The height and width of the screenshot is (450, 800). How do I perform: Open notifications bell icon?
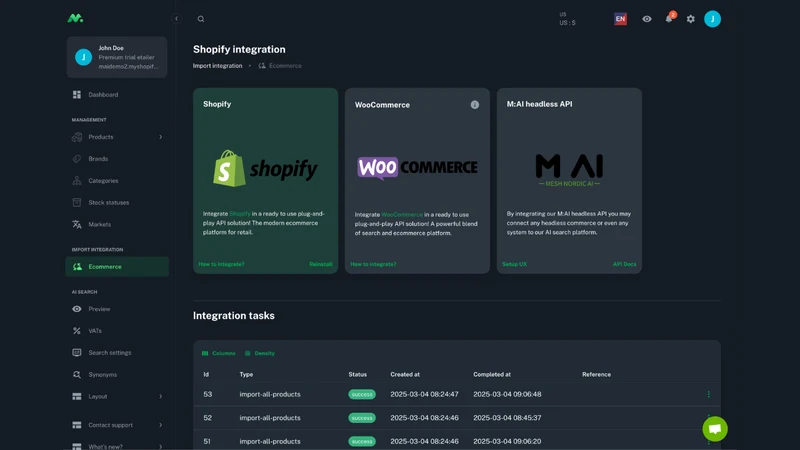pyautogui.click(x=669, y=19)
